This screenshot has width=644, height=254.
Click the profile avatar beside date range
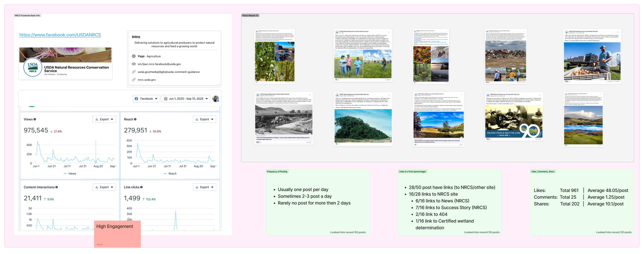tap(216, 99)
